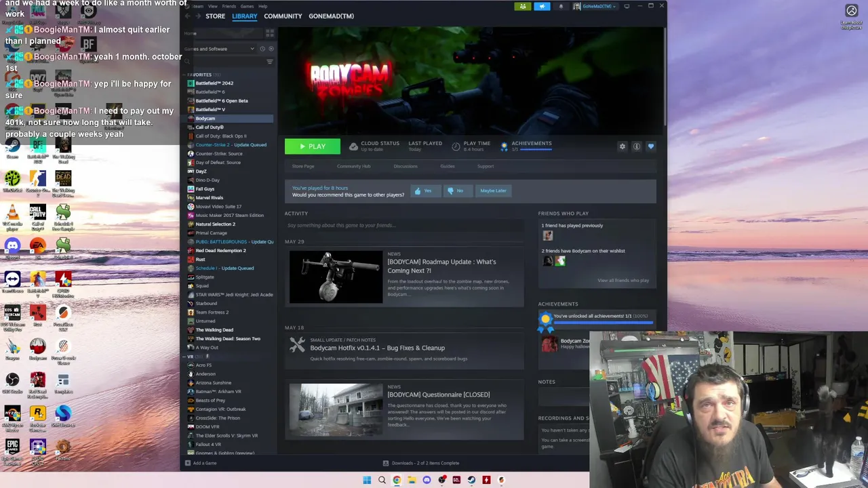Toggle the favorite heart for Bodycam
Screen dimensions: 868x488
click(x=651, y=146)
